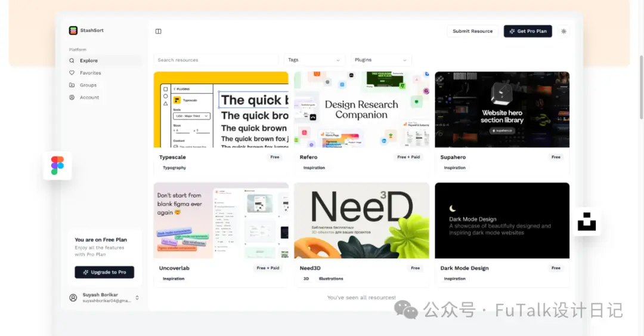Screen dimensions: 644x336
Task: Click the Supahero title
Action: (453, 157)
